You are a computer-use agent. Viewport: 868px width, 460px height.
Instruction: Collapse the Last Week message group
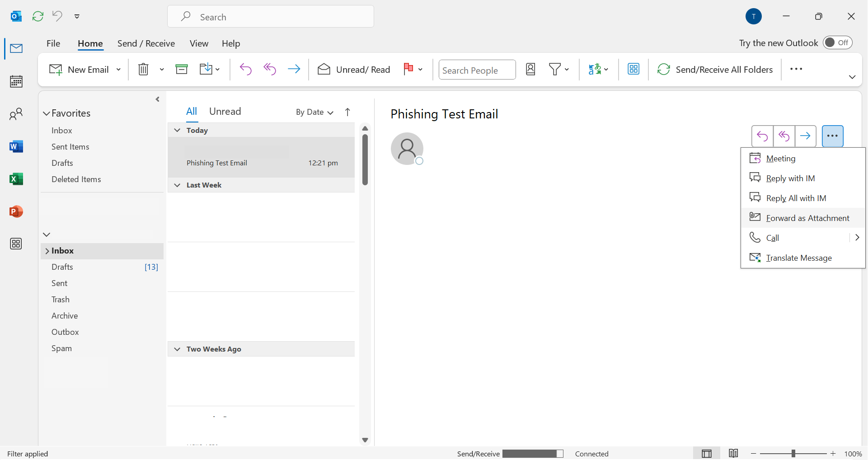coord(177,185)
